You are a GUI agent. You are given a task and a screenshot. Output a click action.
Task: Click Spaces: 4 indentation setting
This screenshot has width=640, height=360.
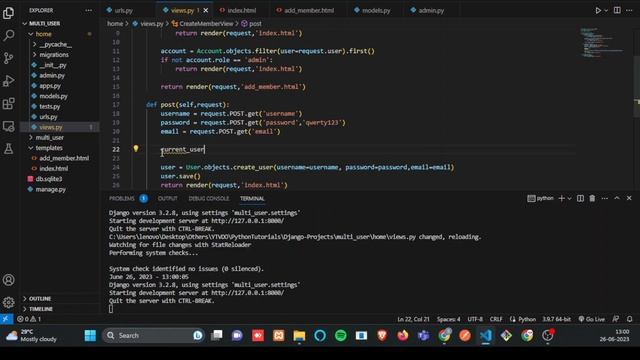(x=449, y=319)
